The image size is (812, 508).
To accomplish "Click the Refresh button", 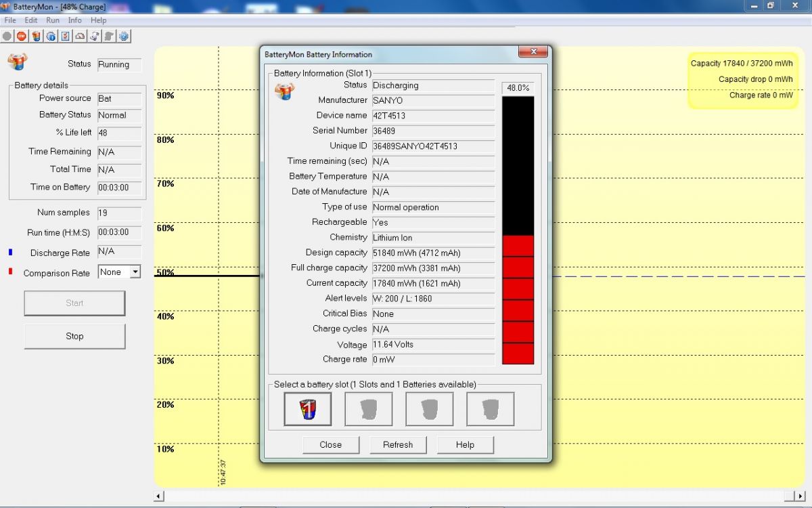I will (x=398, y=445).
